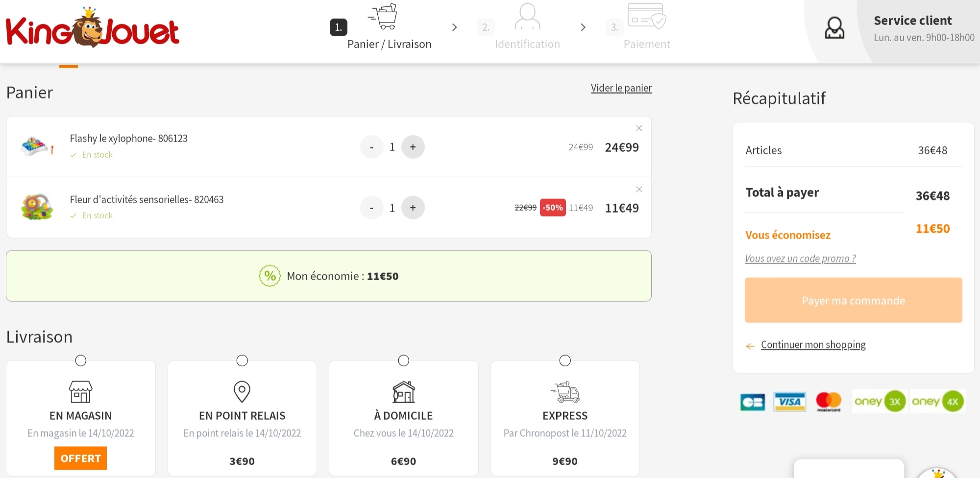Increase quantity of Fleur d'activités sensorielles
This screenshot has height=478, width=980.
(x=413, y=208)
